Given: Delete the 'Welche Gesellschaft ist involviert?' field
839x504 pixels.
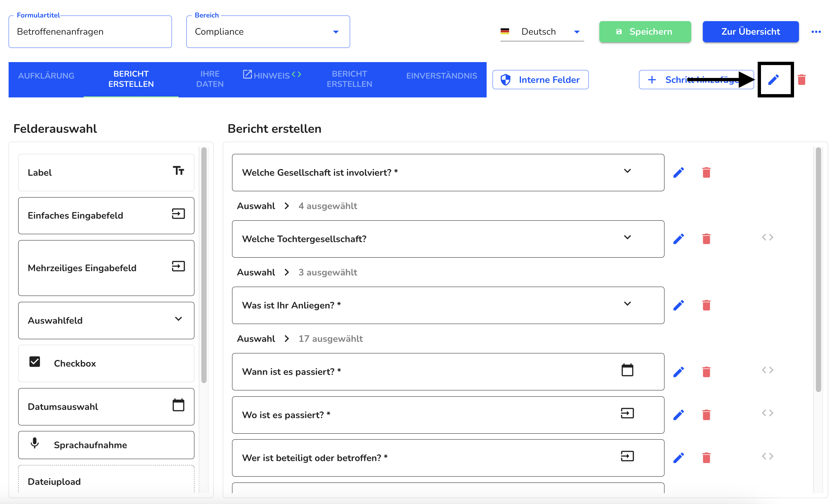Looking at the screenshot, I should [x=706, y=172].
